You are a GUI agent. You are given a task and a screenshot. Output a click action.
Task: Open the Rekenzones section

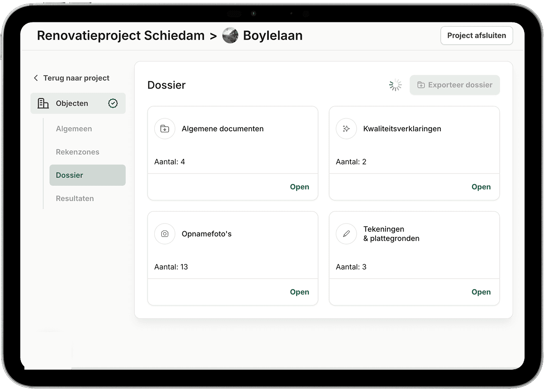click(77, 152)
